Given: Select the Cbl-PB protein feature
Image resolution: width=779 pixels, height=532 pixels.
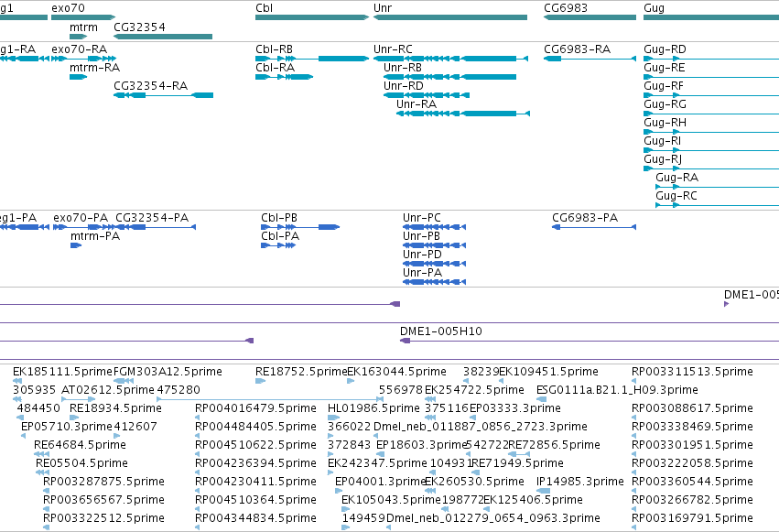Looking at the screenshot, I should click(x=300, y=227).
